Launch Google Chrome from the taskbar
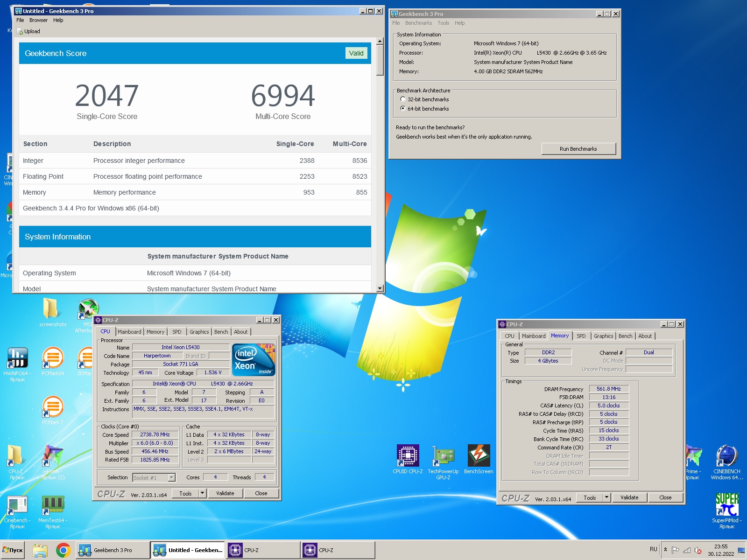 63,551
